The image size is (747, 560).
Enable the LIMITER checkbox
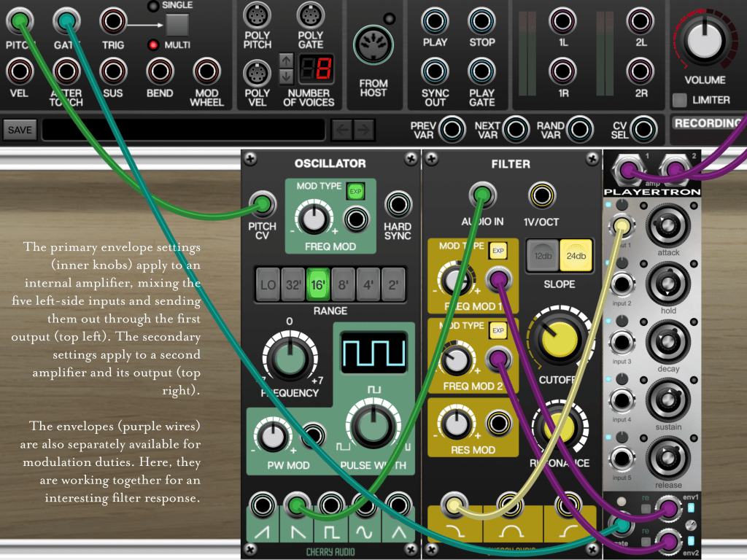tap(679, 100)
